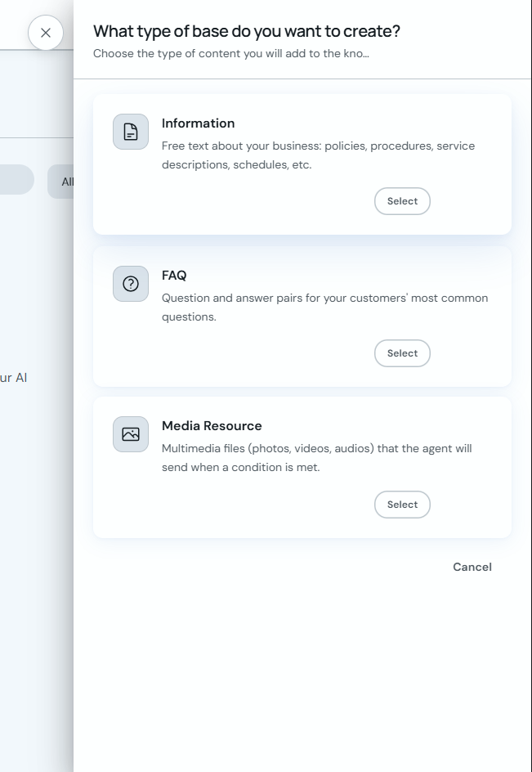Select the FAQ base type

click(402, 353)
